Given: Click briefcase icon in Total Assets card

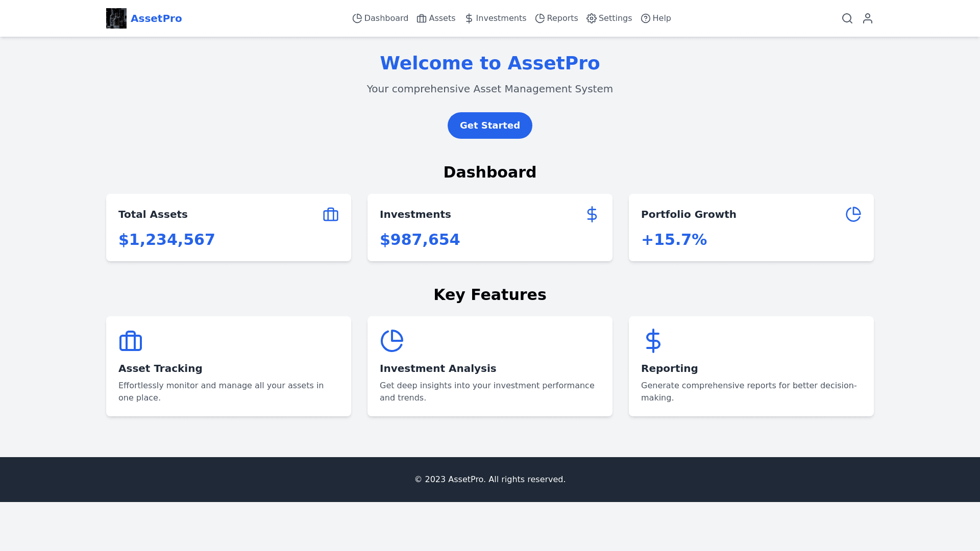Looking at the screenshot, I should click(331, 214).
